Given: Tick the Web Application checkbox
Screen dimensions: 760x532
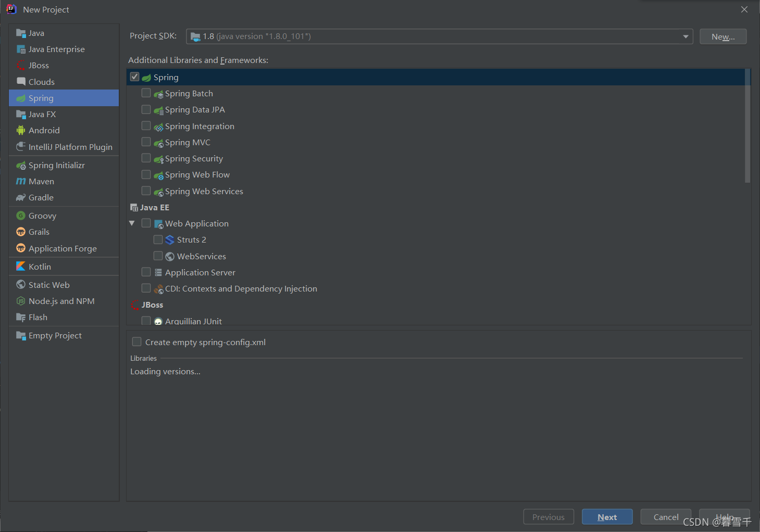Looking at the screenshot, I should point(146,223).
